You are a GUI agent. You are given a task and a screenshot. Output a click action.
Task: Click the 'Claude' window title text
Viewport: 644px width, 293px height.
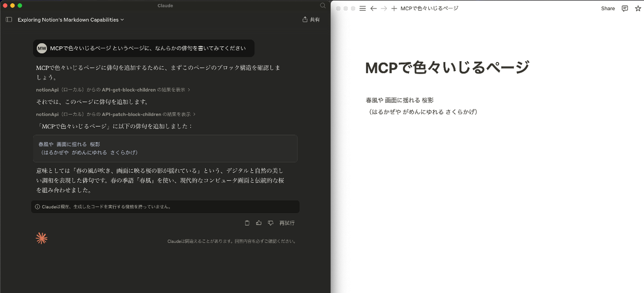[x=165, y=5]
